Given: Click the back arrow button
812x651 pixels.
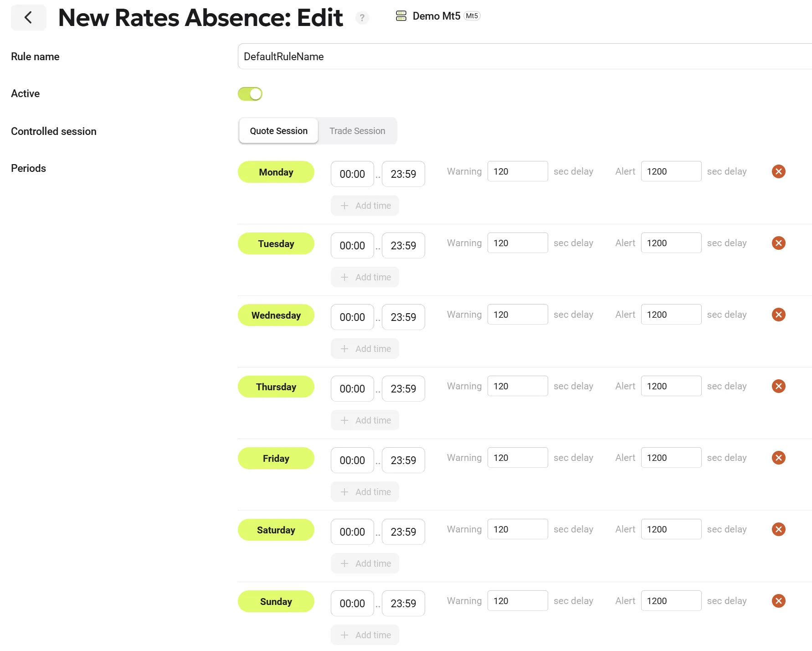Looking at the screenshot, I should 28,18.
